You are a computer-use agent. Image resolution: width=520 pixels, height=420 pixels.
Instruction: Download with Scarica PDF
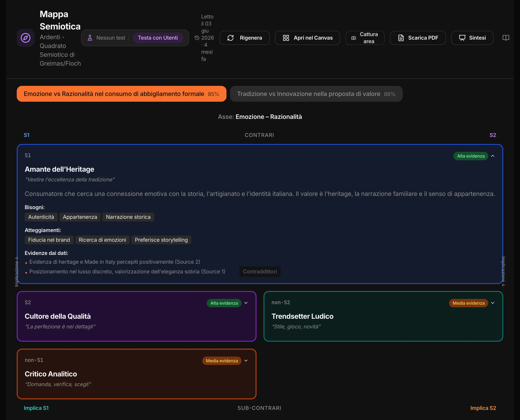(x=418, y=38)
